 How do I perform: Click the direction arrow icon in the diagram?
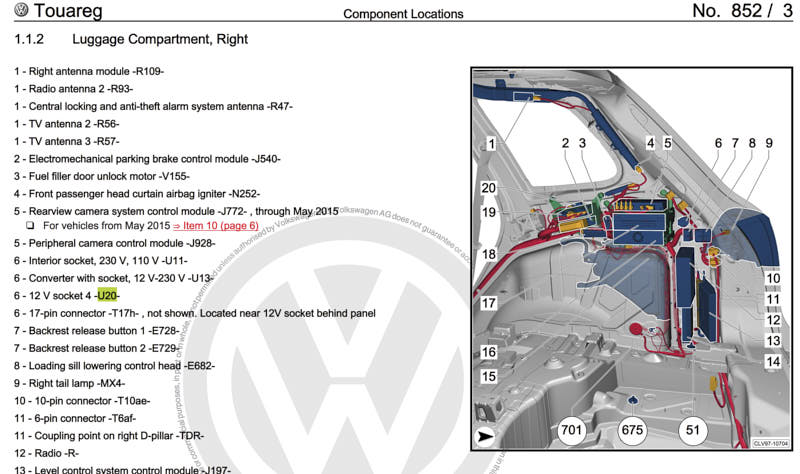coord(485,436)
